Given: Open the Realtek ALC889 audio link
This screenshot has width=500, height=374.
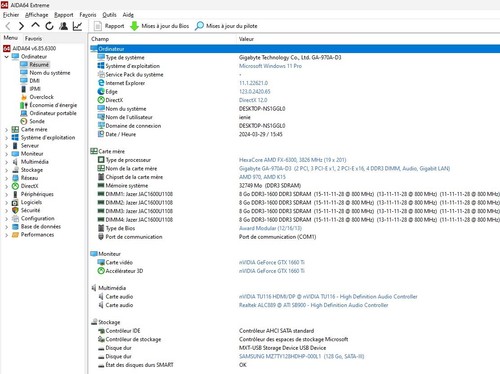Looking at the screenshot, I should [313, 305].
